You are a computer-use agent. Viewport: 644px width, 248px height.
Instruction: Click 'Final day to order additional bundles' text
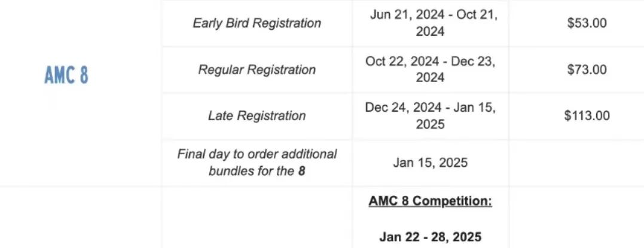pos(257,154)
